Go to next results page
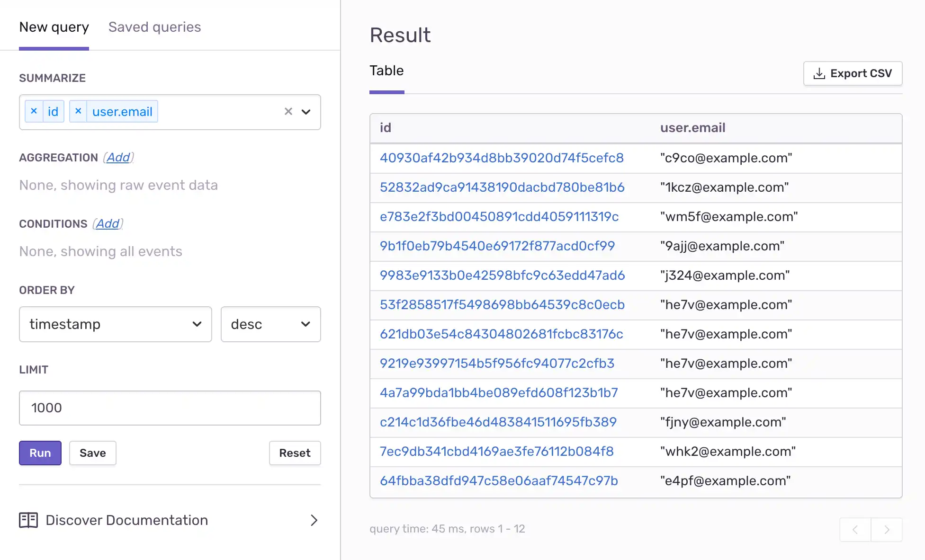 click(x=886, y=529)
